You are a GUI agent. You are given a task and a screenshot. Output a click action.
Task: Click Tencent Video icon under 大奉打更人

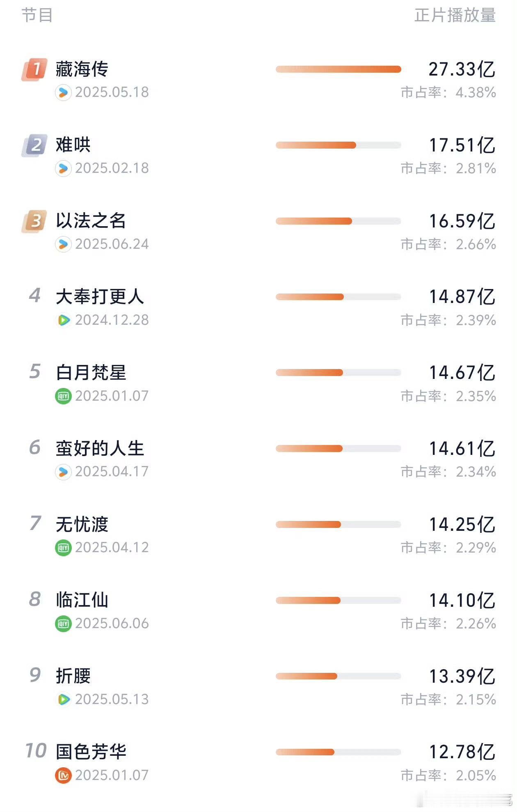(x=63, y=320)
